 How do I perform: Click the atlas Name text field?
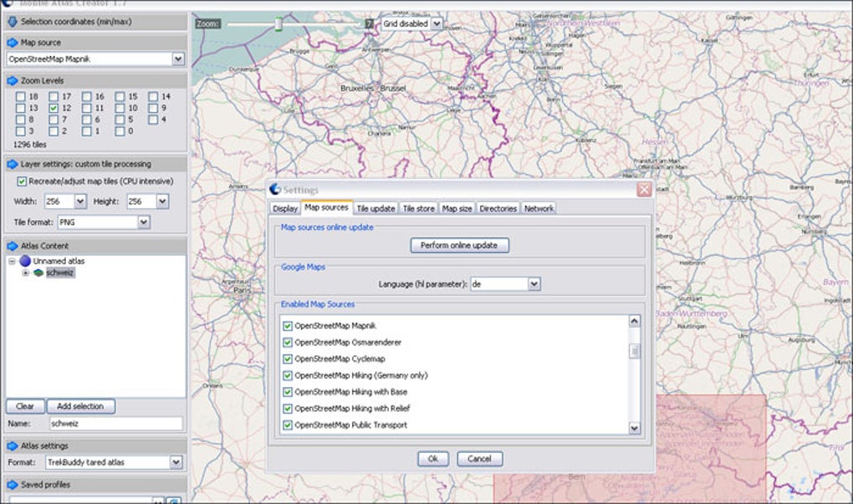[115, 424]
